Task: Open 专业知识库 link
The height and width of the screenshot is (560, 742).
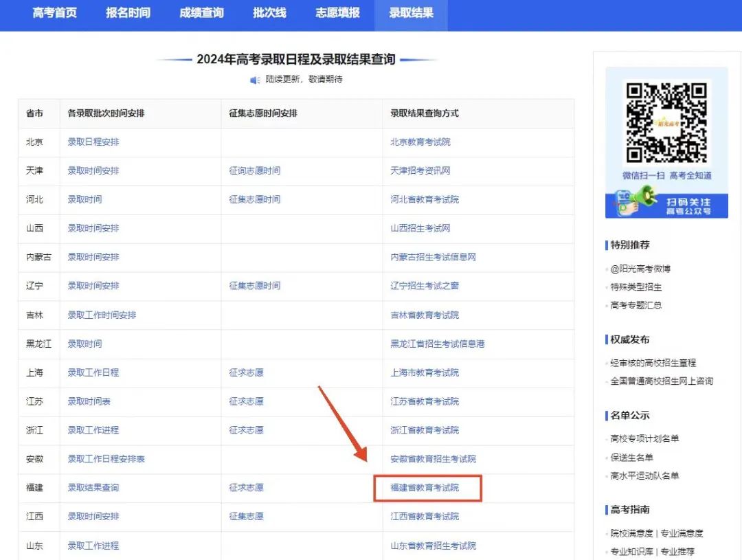Action: click(632, 552)
